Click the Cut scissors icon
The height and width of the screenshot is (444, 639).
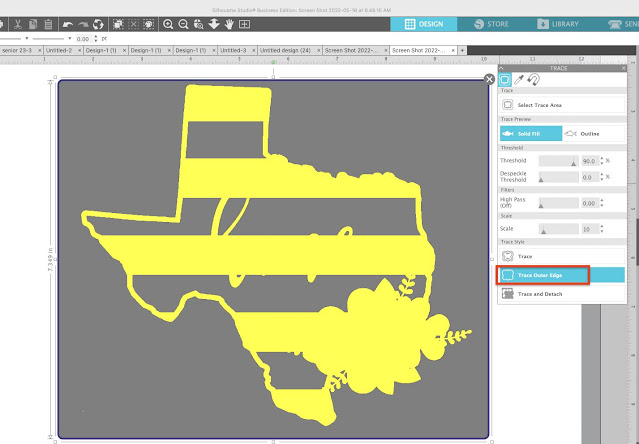point(18,24)
